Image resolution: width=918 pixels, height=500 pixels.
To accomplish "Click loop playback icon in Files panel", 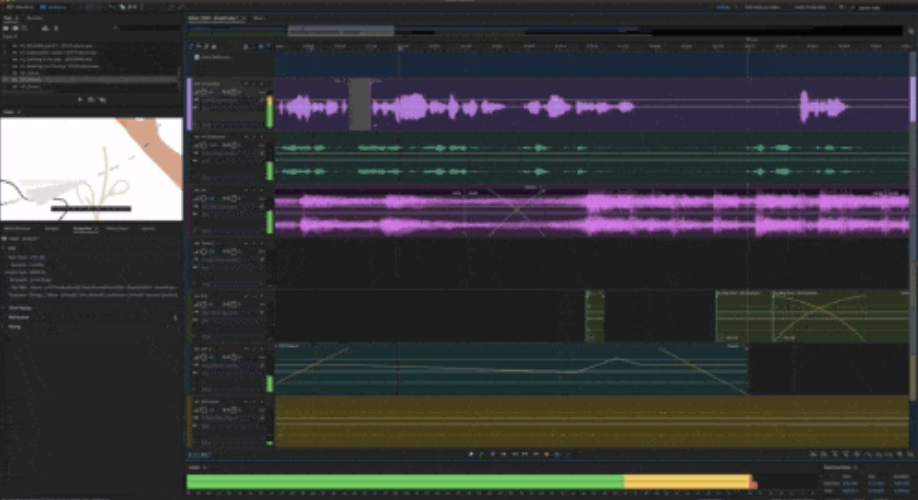I will (90, 99).
